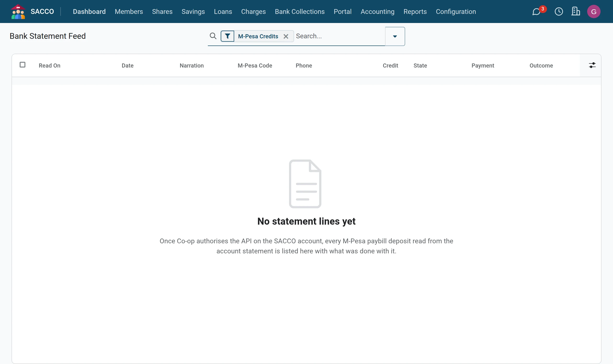Screen dimensions: 613x364
Task: Sort by the Date column header
Action: click(x=127, y=65)
